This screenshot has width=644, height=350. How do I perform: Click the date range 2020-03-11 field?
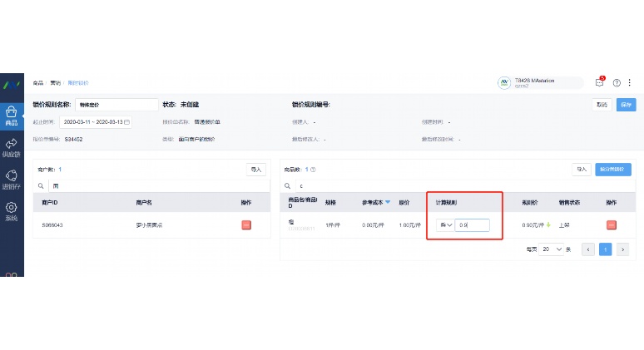pos(96,122)
